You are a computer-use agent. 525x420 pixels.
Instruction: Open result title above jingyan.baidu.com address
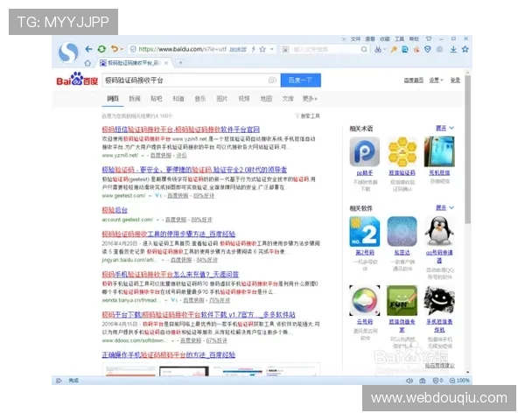(x=168, y=234)
